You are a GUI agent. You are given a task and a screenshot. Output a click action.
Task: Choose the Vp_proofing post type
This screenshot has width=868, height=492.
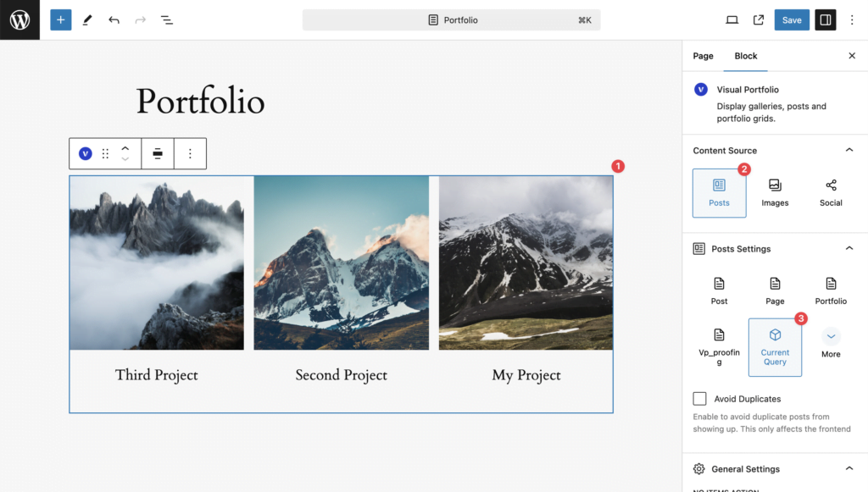(719, 347)
